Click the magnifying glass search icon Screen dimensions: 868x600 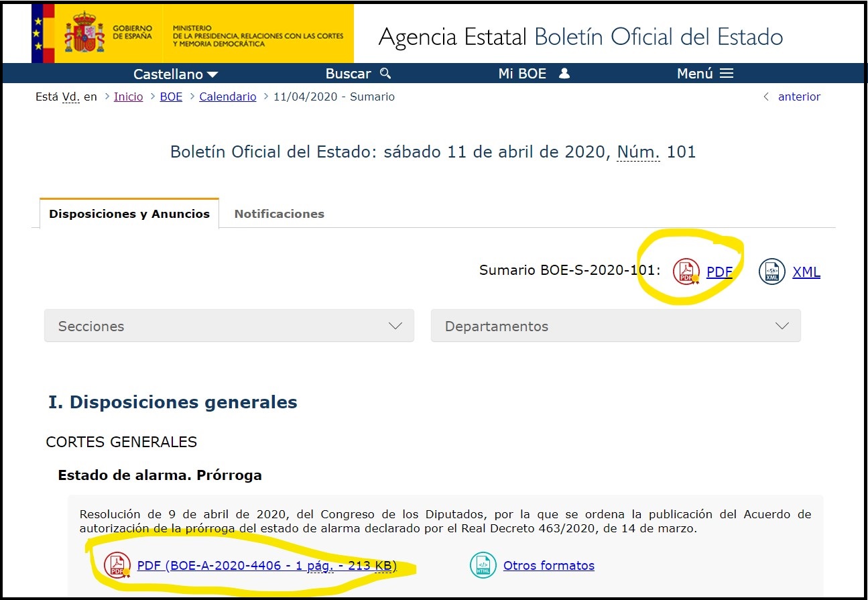[x=385, y=74]
